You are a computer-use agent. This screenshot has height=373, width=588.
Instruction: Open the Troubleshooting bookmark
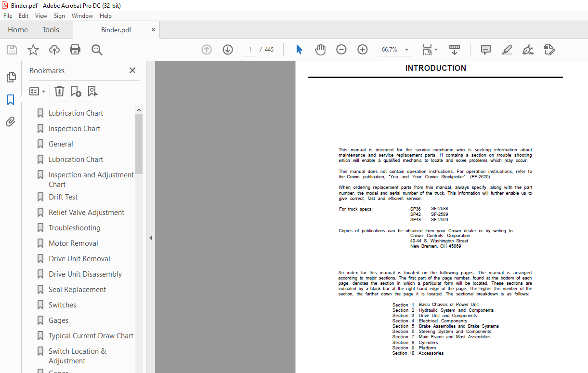[75, 228]
